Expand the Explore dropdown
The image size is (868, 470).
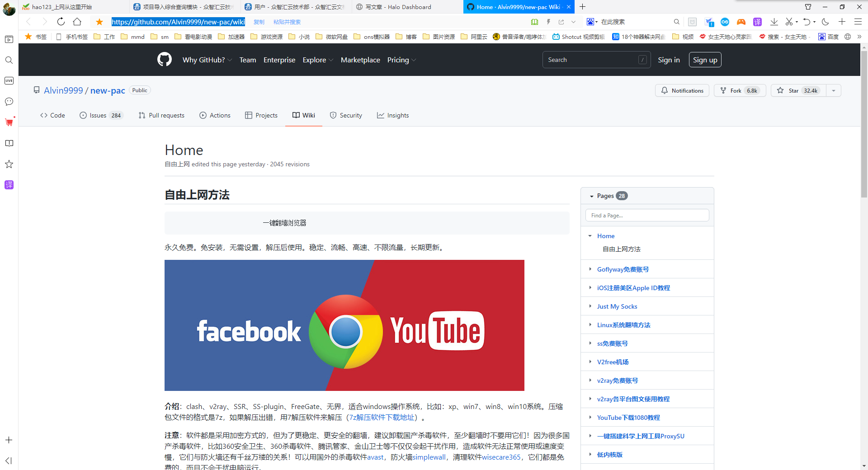coord(318,60)
